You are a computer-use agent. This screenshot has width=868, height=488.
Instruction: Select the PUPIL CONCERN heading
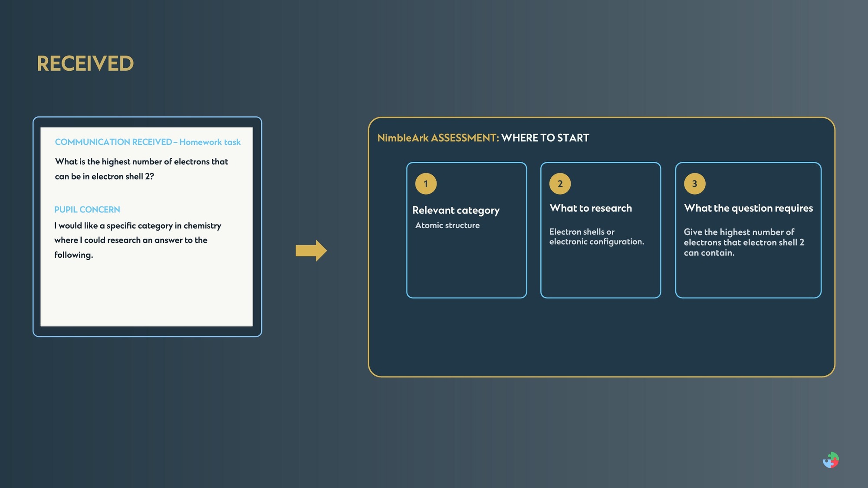(87, 210)
